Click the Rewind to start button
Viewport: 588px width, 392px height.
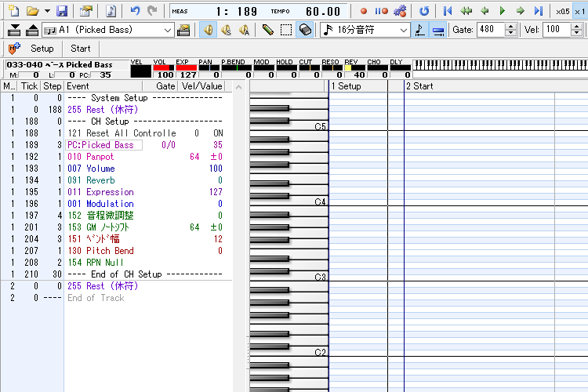point(448,11)
